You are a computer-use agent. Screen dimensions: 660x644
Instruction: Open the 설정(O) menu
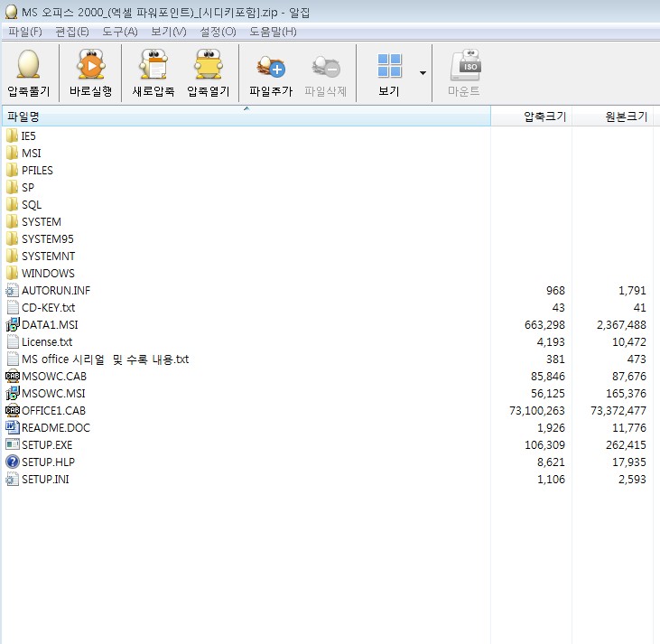tap(218, 32)
